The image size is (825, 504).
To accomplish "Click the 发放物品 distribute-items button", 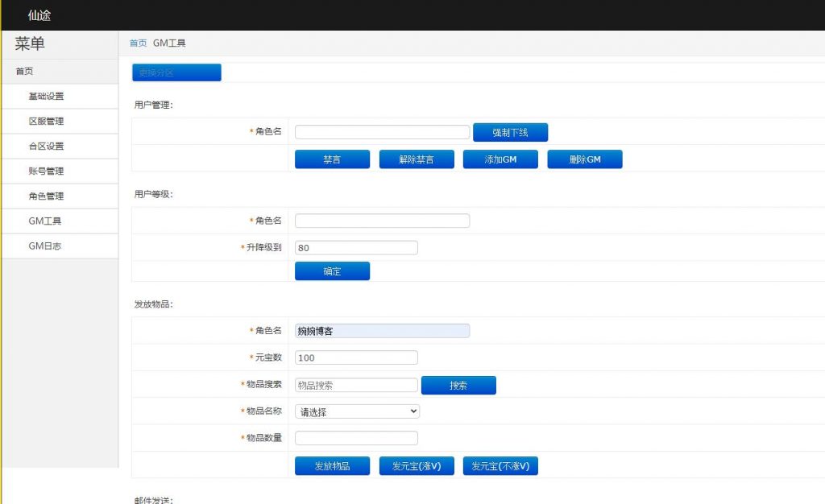I will pyautogui.click(x=332, y=465).
